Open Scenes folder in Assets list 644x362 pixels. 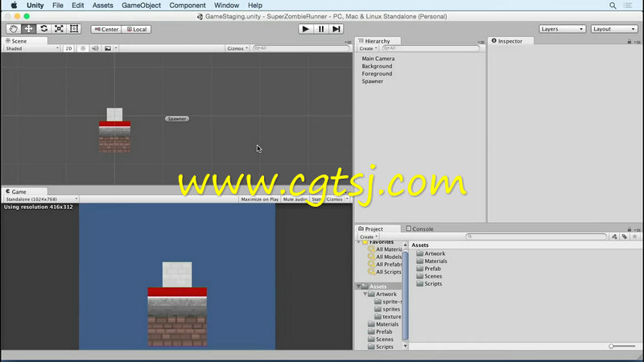click(x=429, y=276)
